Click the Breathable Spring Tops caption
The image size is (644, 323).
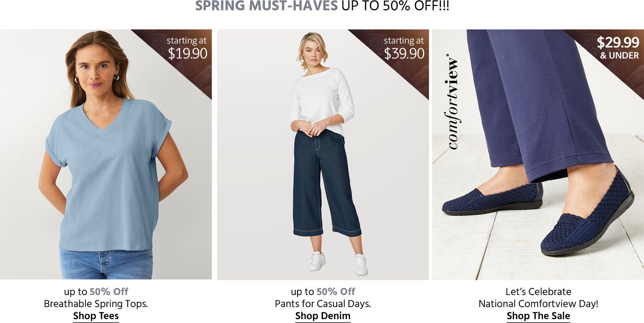[x=96, y=304]
